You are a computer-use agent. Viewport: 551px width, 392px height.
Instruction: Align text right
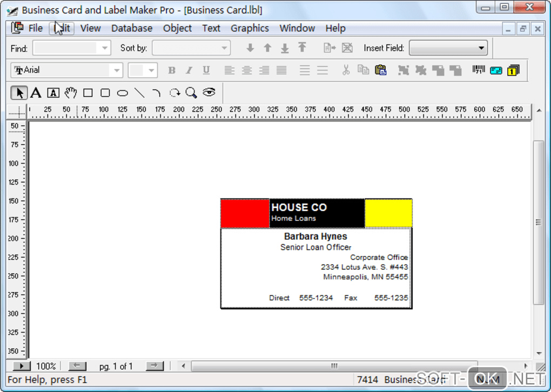point(264,70)
